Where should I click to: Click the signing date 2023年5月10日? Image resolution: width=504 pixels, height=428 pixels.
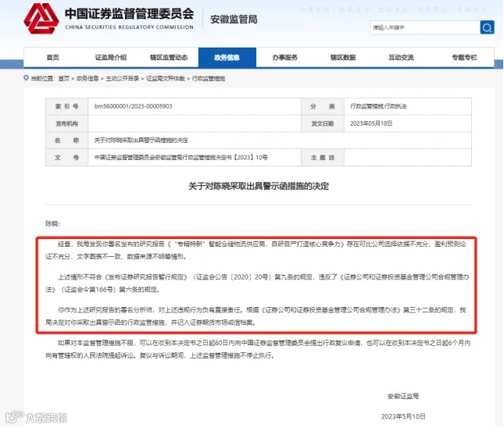[403, 417]
